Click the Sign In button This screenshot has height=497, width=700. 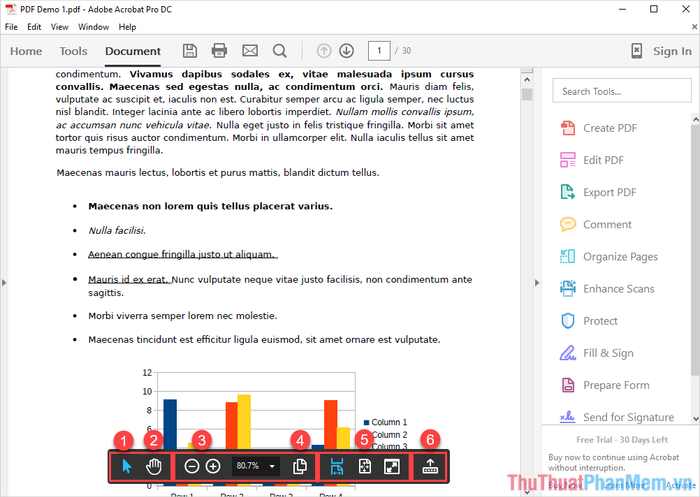click(x=671, y=51)
